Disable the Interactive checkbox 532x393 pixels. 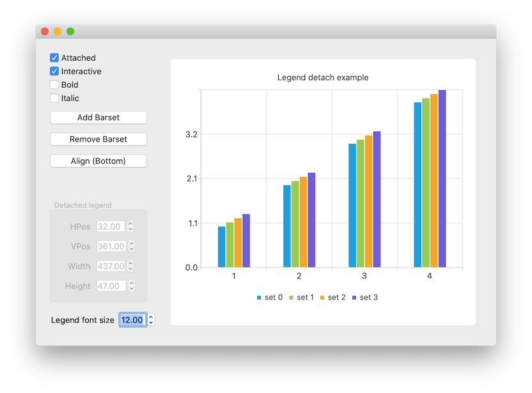[54, 71]
